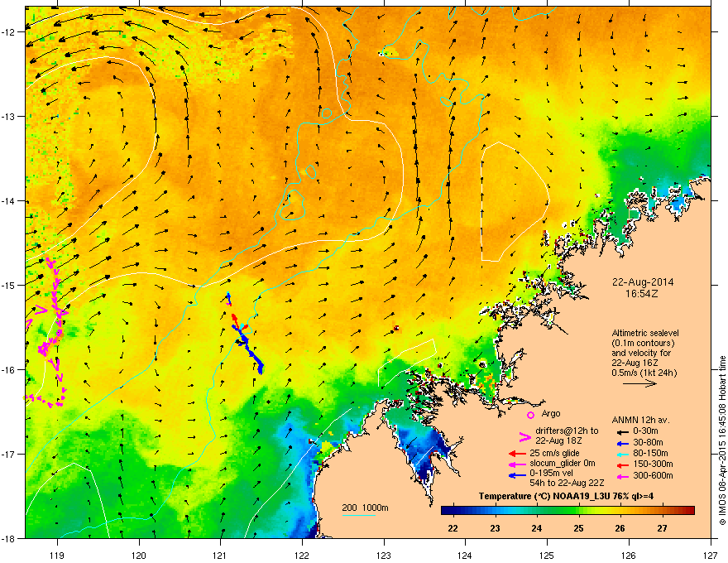Click the 30-80m depth label
Viewport: 728px width, 563px height.
[x=648, y=443]
